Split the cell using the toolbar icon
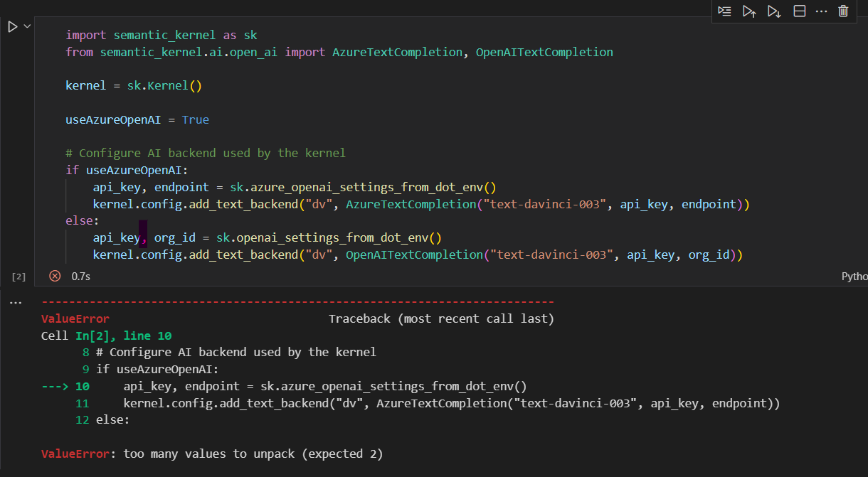868x477 pixels. (x=799, y=11)
